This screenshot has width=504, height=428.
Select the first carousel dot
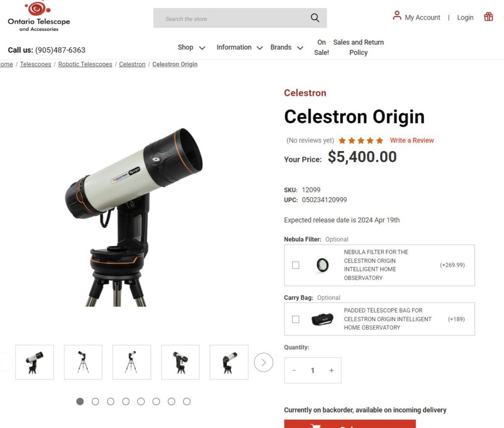click(x=80, y=401)
